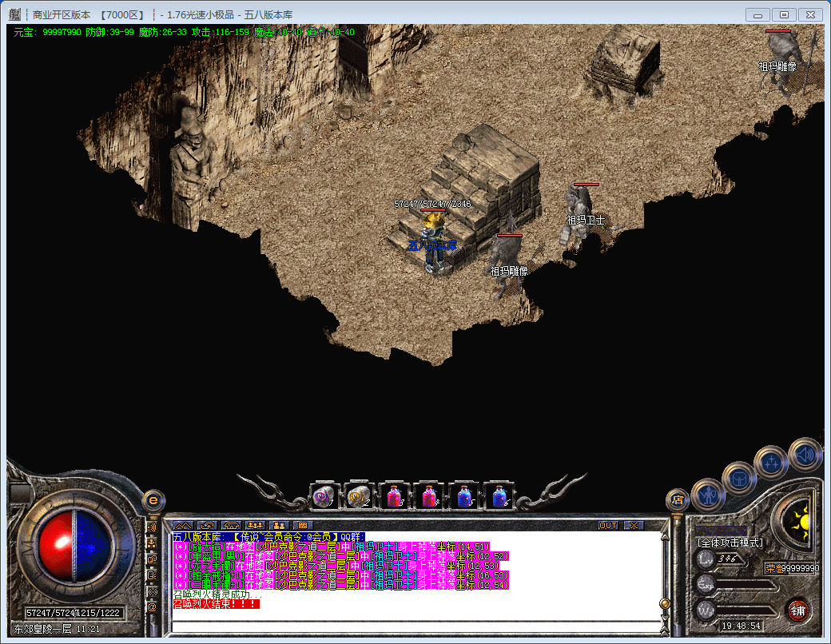The width and height of the screenshot is (831, 644).
Task: Click the 三眼手镯+1 drop message in chat
Action: [x=341, y=584]
